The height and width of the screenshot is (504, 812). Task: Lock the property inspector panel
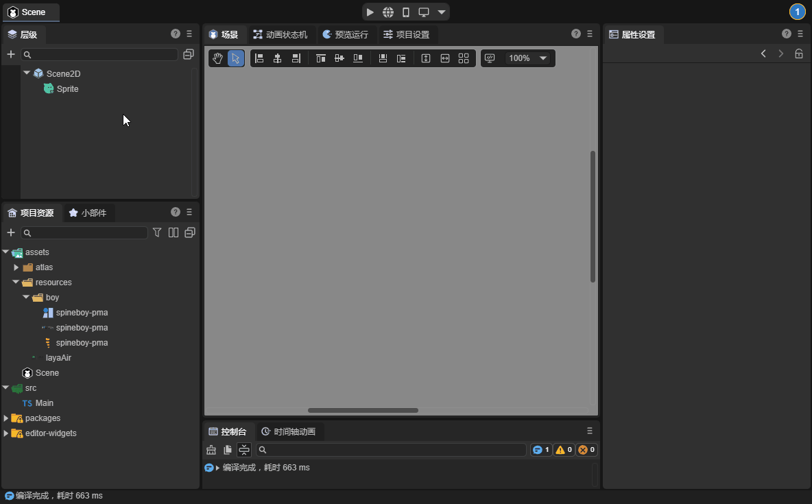[x=799, y=53]
